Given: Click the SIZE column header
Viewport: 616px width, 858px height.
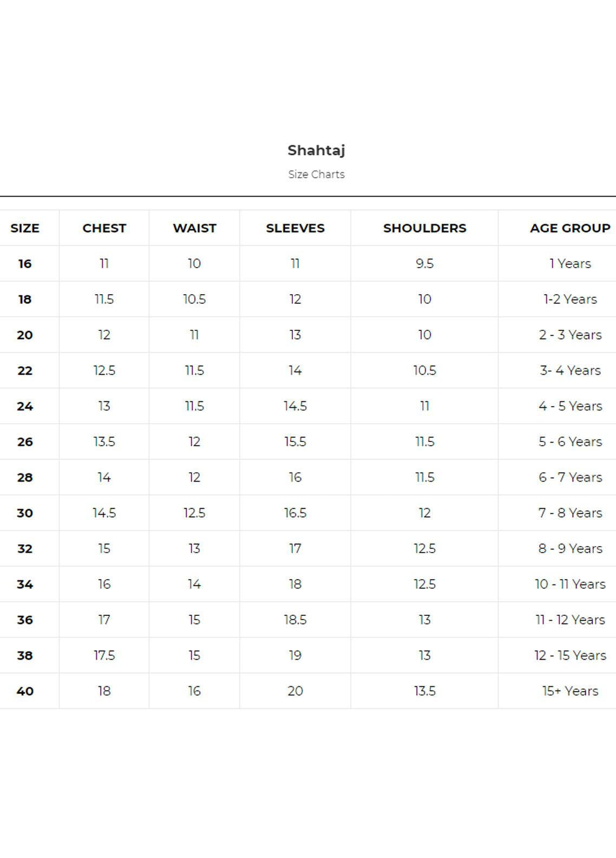Looking at the screenshot, I should tap(25, 228).
